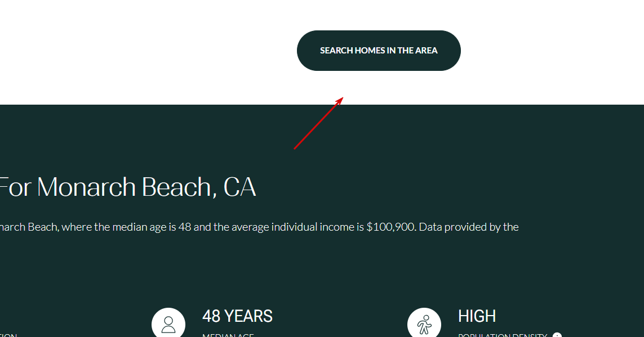Click the walking pedestrian icon beside High
This screenshot has height=337, width=644.
click(424, 323)
